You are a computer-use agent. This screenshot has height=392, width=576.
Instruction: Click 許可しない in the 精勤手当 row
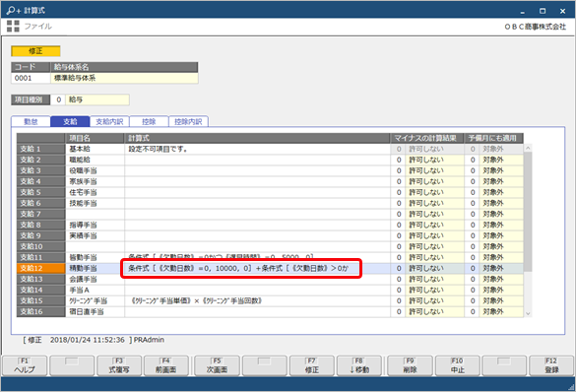[x=434, y=268]
